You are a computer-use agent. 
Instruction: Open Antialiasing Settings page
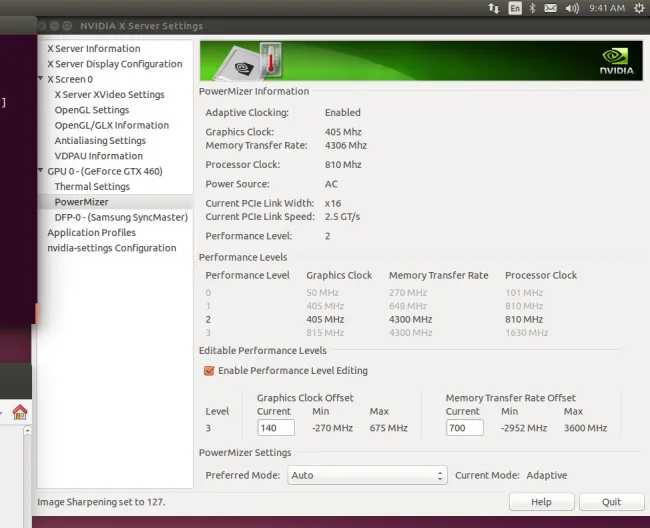100,140
